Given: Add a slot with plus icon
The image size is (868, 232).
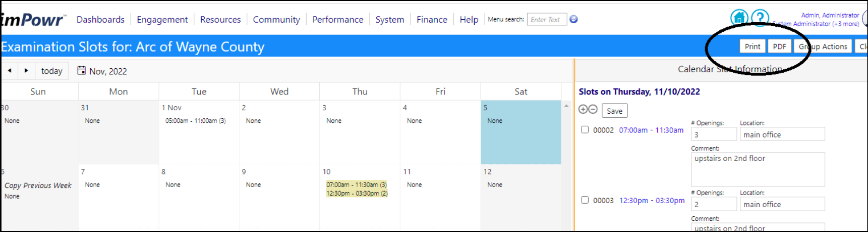Looking at the screenshot, I should point(583,110).
